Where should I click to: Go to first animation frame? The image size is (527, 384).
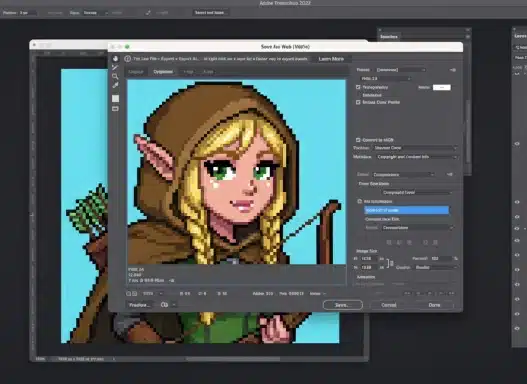[x=408, y=294]
